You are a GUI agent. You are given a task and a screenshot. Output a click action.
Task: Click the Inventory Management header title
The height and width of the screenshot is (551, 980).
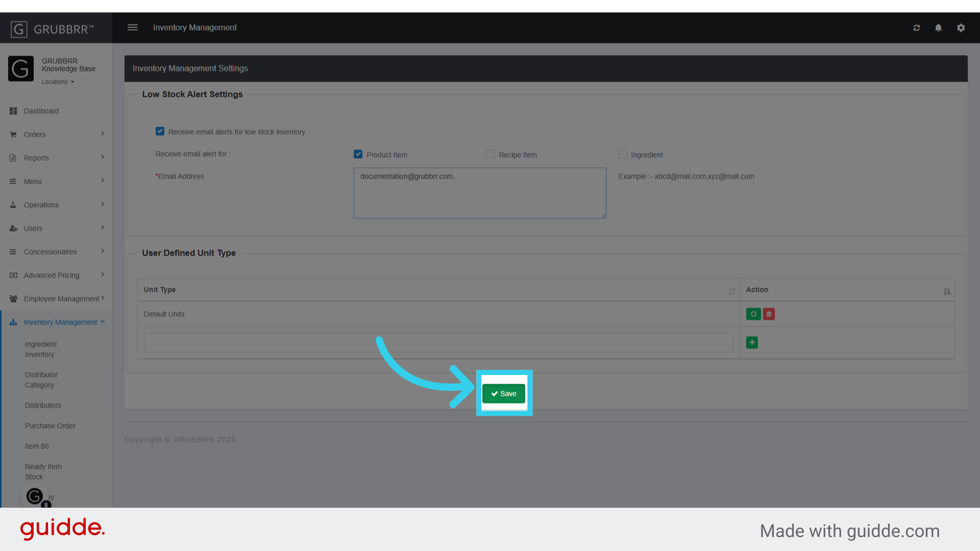point(195,28)
